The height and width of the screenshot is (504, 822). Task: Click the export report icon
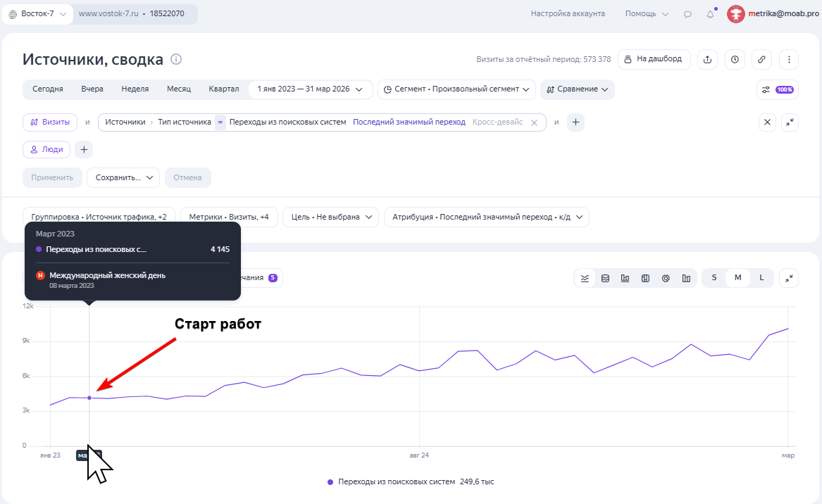click(x=707, y=60)
